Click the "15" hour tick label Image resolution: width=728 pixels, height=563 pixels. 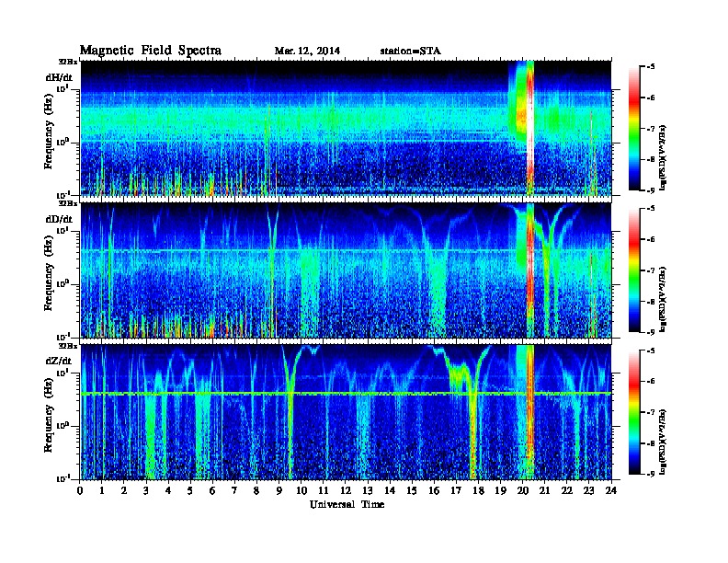[x=412, y=490]
